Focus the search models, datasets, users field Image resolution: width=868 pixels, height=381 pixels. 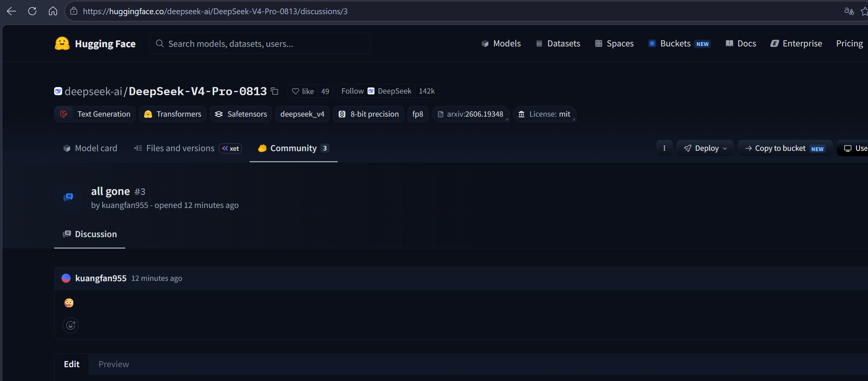click(260, 44)
